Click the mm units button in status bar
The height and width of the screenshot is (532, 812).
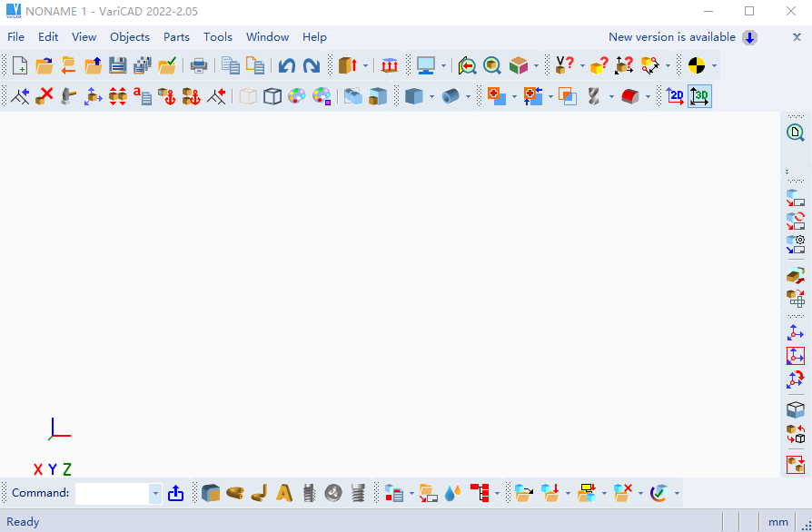tap(778, 522)
